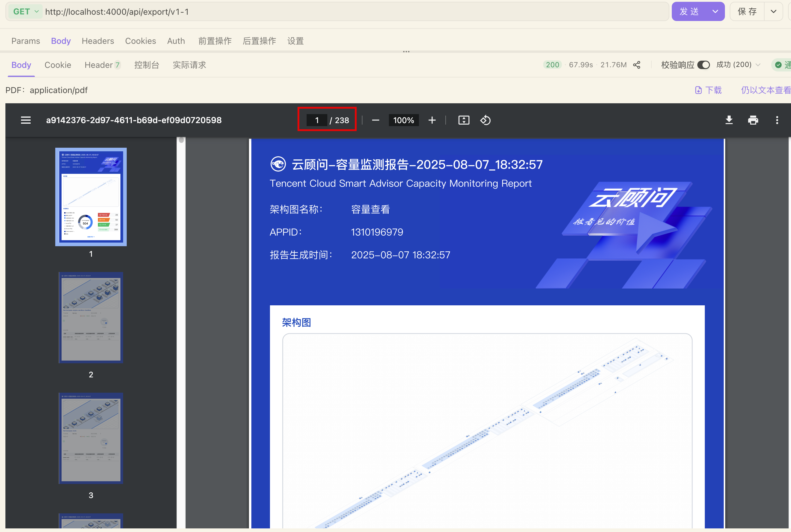Image resolution: width=791 pixels, height=532 pixels.
Task: Open the PDF viewer more-actions menu
Action: 777,120
